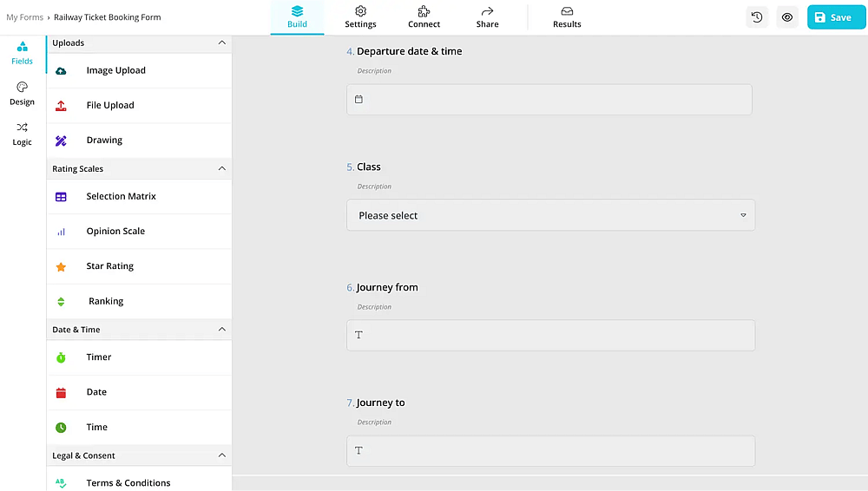Image resolution: width=868 pixels, height=491 pixels.
Task: Click the Image Upload cloud icon
Action: (x=61, y=71)
